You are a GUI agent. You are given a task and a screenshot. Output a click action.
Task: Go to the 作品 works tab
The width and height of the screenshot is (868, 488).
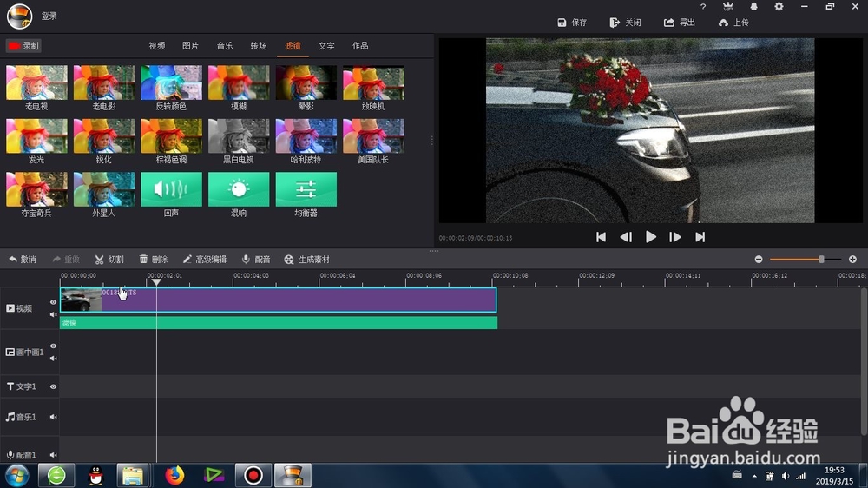click(360, 46)
